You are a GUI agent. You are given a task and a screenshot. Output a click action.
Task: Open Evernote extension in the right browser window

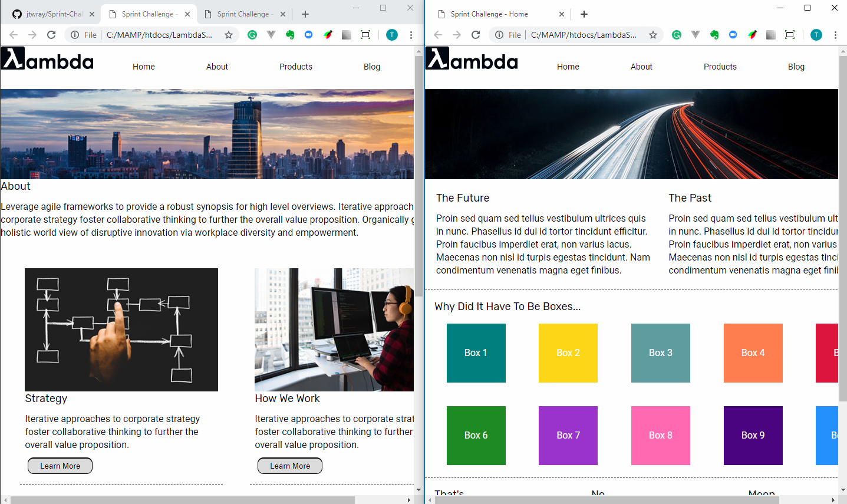coord(714,35)
